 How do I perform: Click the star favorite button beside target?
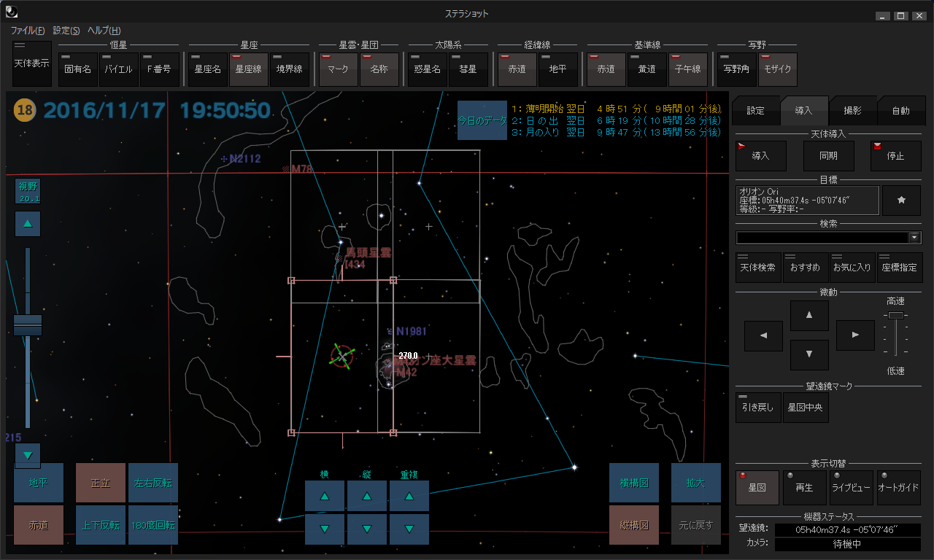pyautogui.click(x=901, y=201)
